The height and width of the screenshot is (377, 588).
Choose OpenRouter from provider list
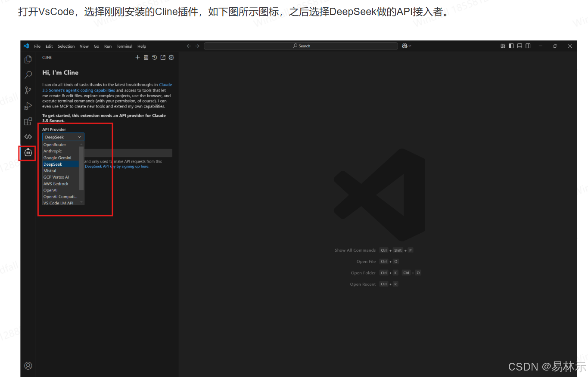61,145
